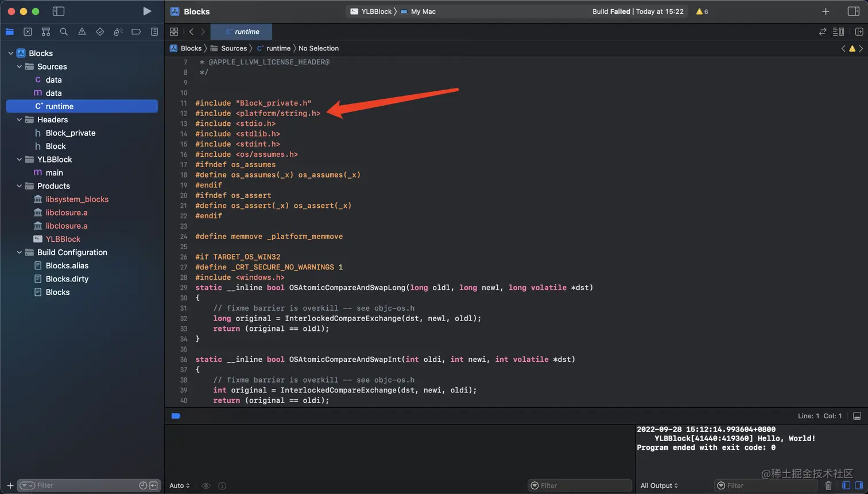Open the Breakpoint navigator
The height and width of the screenshot is (494, 868).
click(x=136, y=32)
